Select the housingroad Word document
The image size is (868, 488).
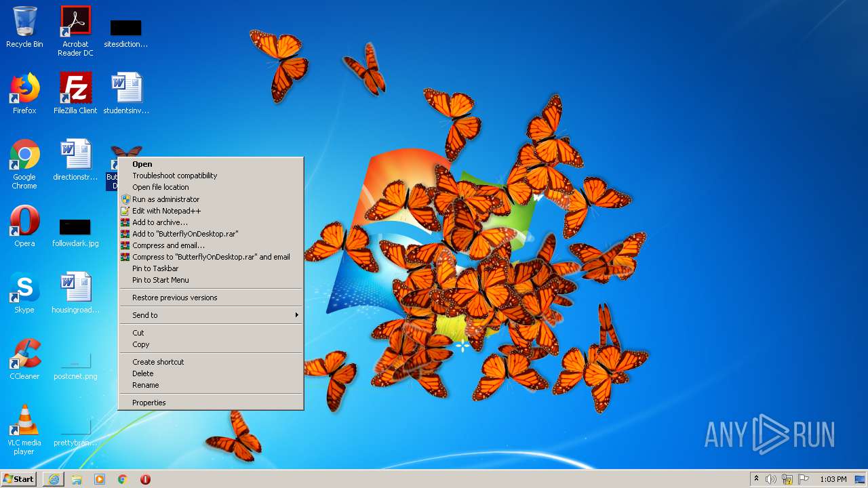75,293
